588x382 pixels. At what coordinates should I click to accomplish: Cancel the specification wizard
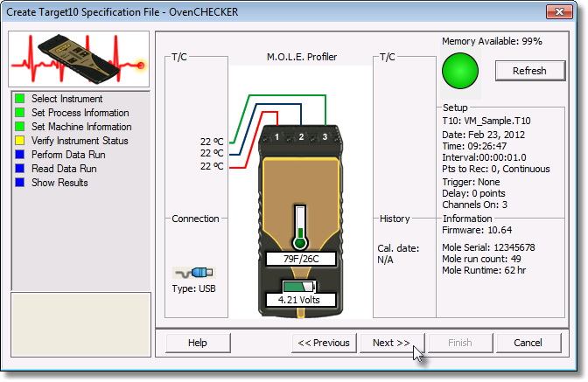pos(528,343)
